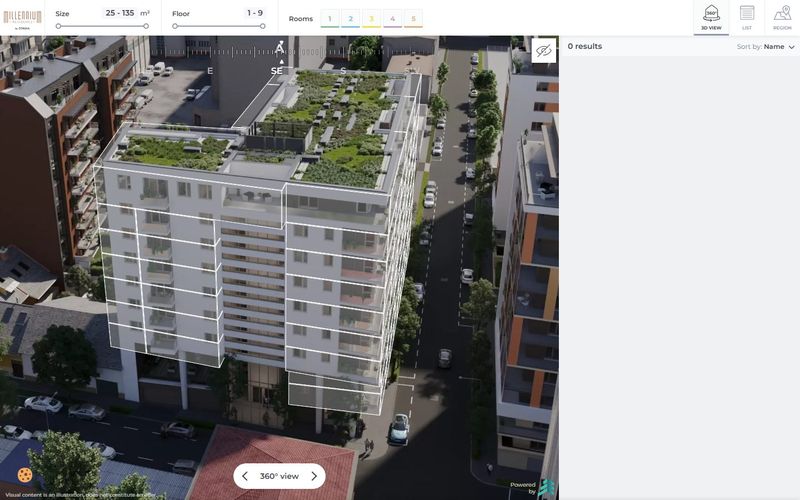The height and width of the screenshot is (500, 800).
Task: Rotate 360° view to previous angle
Action: pos(245,476)
